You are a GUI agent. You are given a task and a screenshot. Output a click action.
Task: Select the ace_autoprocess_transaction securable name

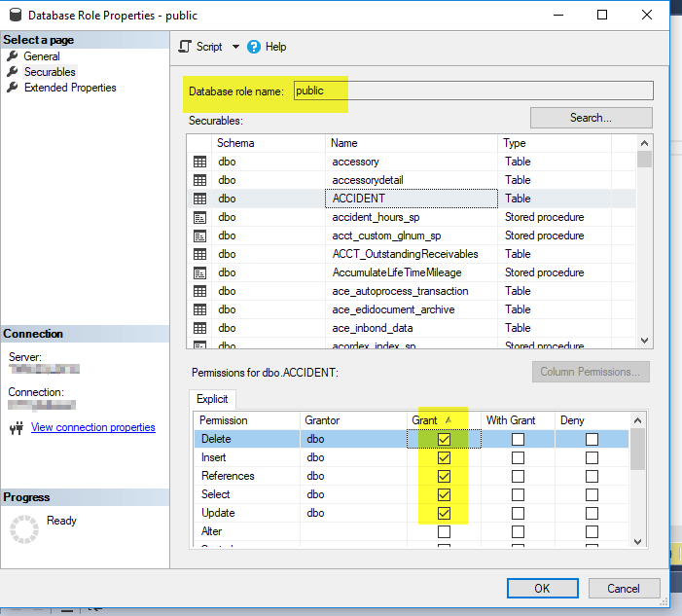[x=400, y=291]
